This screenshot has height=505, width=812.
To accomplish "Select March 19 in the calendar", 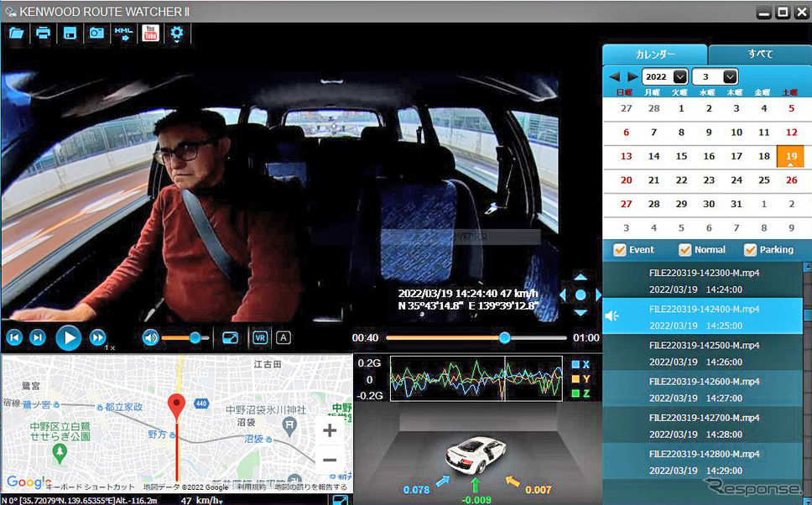I will pos(791,156).
